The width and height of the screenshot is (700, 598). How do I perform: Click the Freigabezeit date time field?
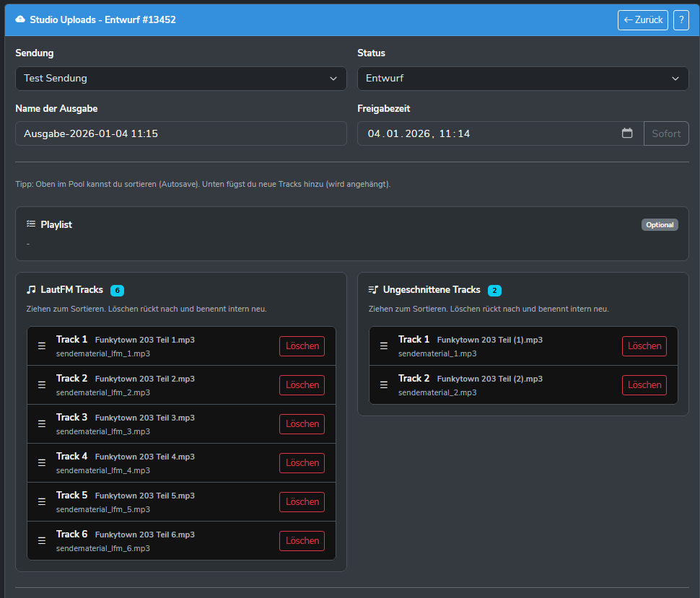point(491,133)
